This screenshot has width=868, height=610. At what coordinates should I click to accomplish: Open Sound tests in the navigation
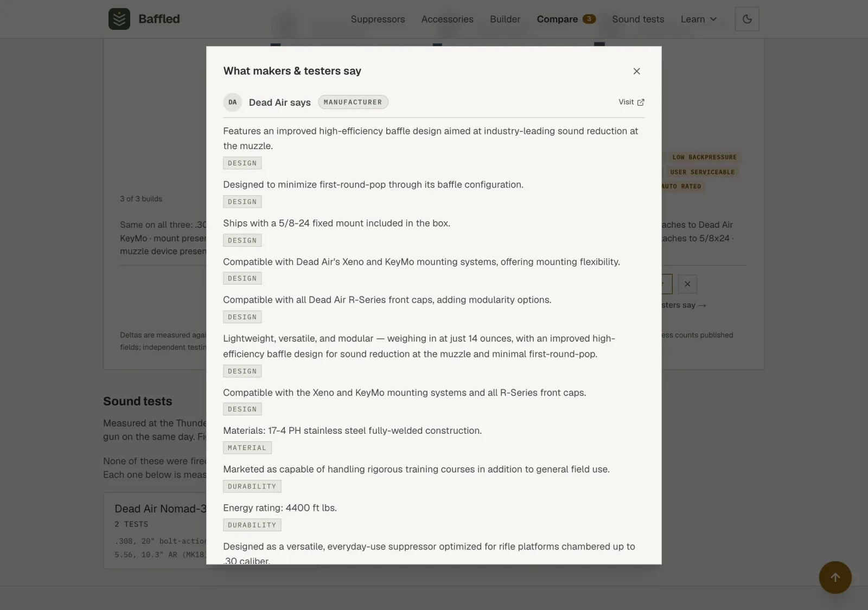tap(638, 19)
